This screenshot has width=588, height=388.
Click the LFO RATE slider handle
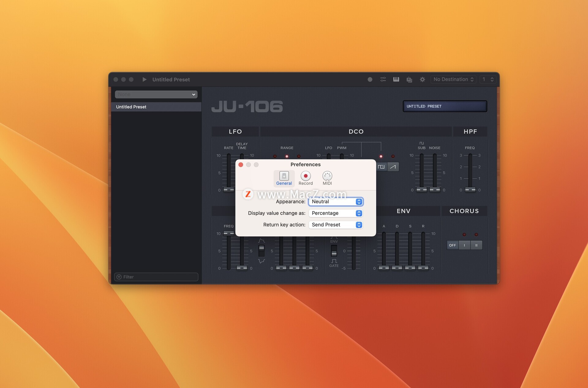(229, 190)
